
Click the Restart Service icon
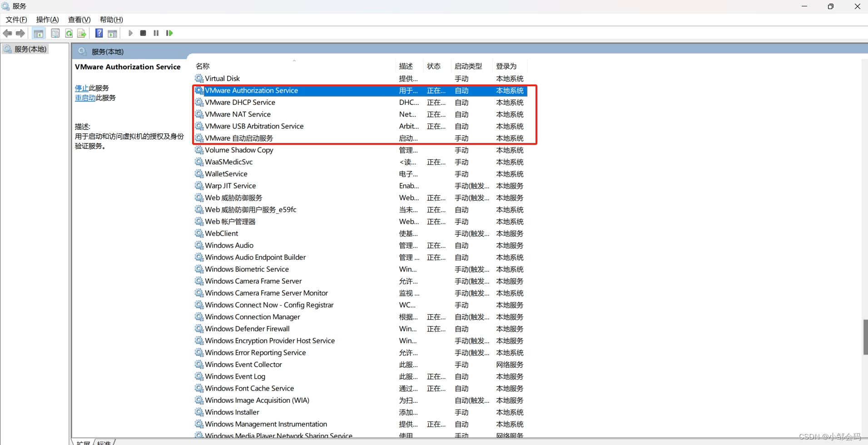[x=169, y=33]
